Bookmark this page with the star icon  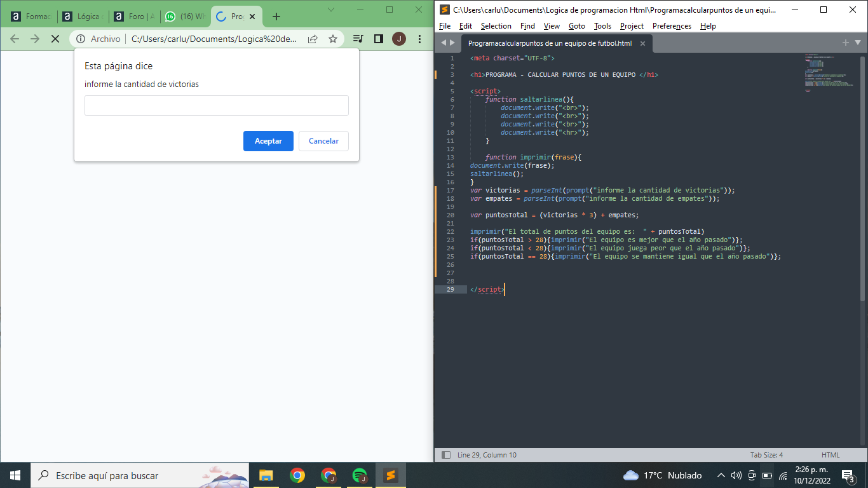(x=332, y=39)
